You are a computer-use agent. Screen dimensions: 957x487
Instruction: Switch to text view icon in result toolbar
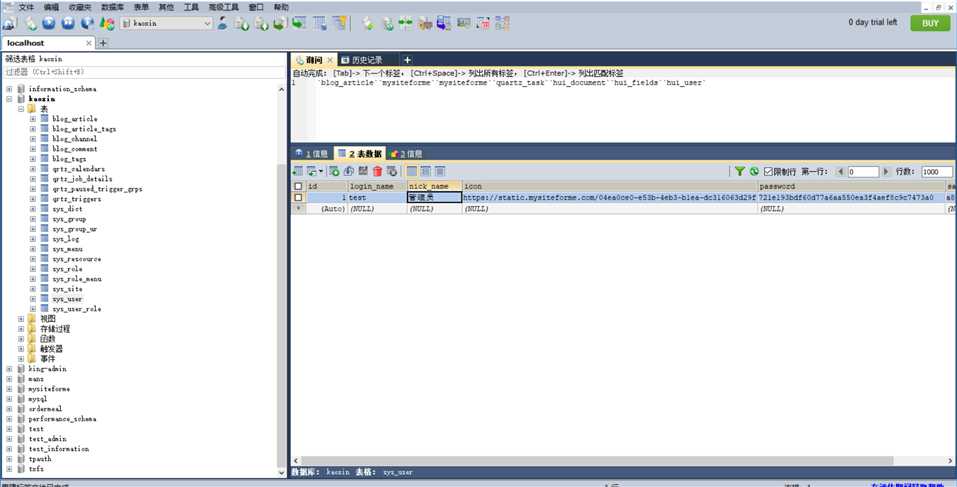pyautogui.click(x=440, y=171)
